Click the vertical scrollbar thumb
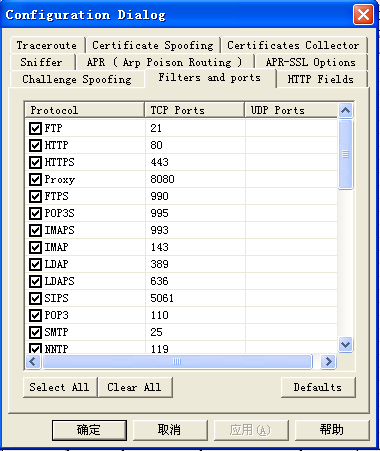The image size is (380, 451). (346, 154)
